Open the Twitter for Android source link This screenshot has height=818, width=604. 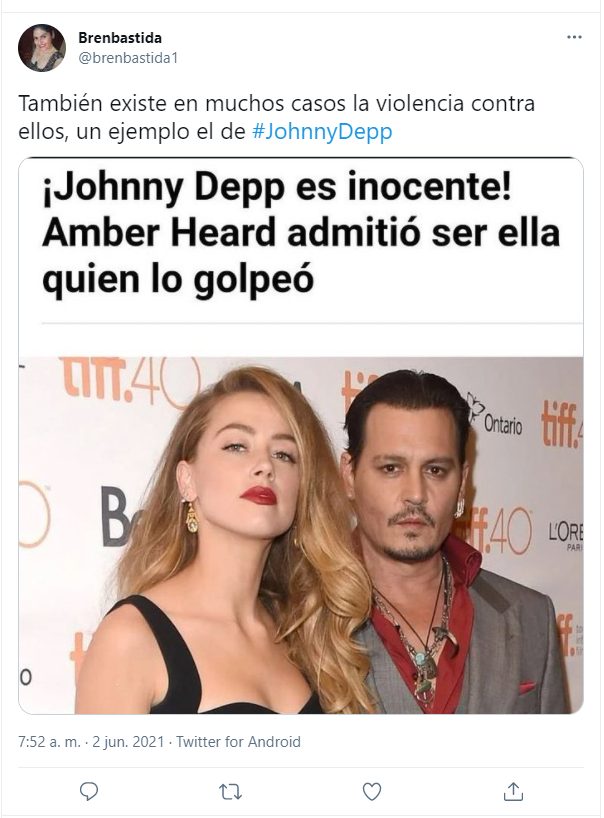(238, 741)
